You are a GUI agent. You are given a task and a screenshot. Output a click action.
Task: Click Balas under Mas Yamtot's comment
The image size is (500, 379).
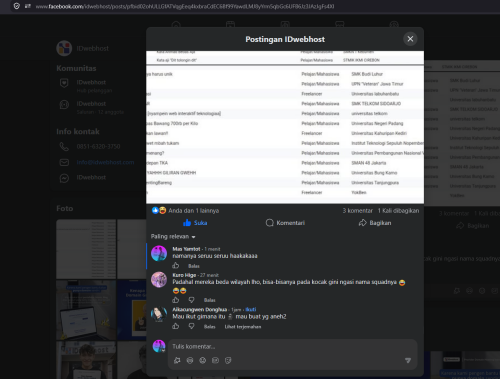point(194,266)
